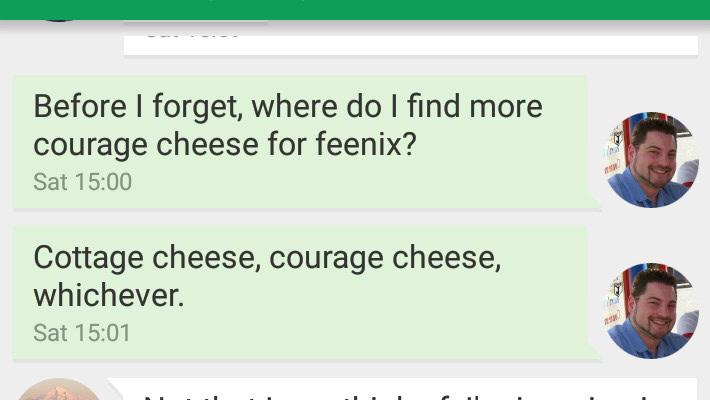Tap partially hidden avatar under green header
Image resolution: width=710 pixels, height=400 pixels.
(x=59, y=19)
